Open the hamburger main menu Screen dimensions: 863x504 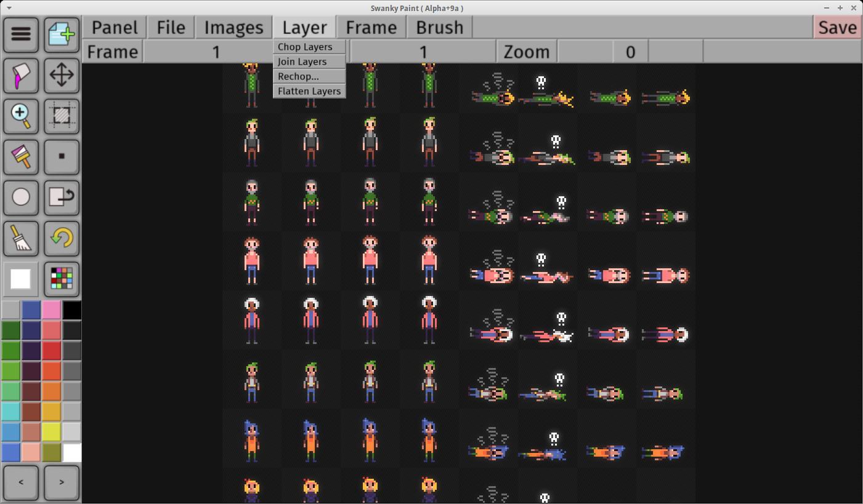click(x=21, y=34)
